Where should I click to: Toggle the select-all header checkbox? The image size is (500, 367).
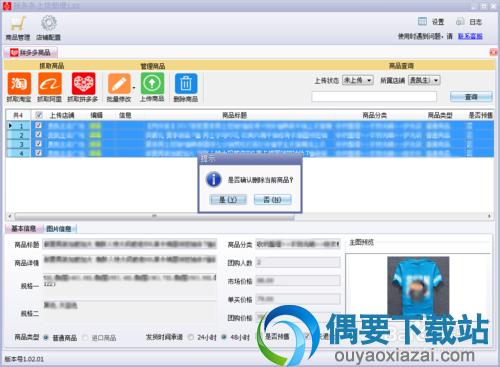click(x=39, y=115)
